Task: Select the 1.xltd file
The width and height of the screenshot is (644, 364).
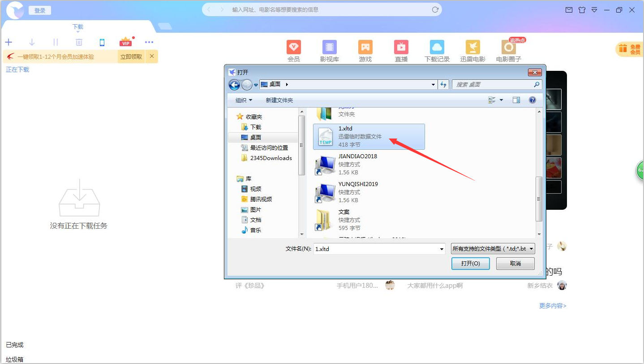Action: [369, 137]
